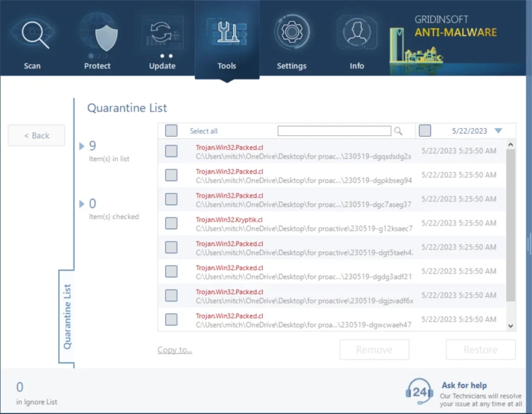
Task: Open the Protect shield icon
Action: (x=97, y=35)
